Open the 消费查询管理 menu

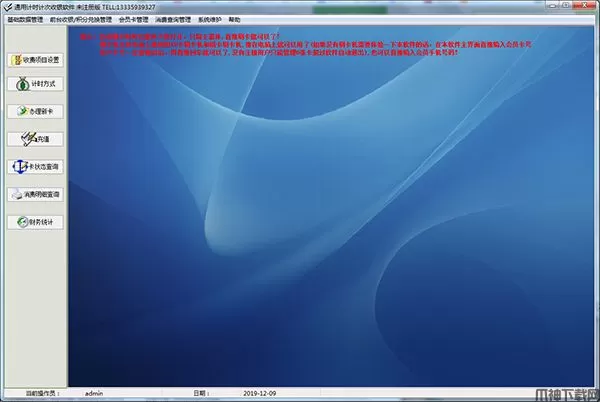point(173,20)
